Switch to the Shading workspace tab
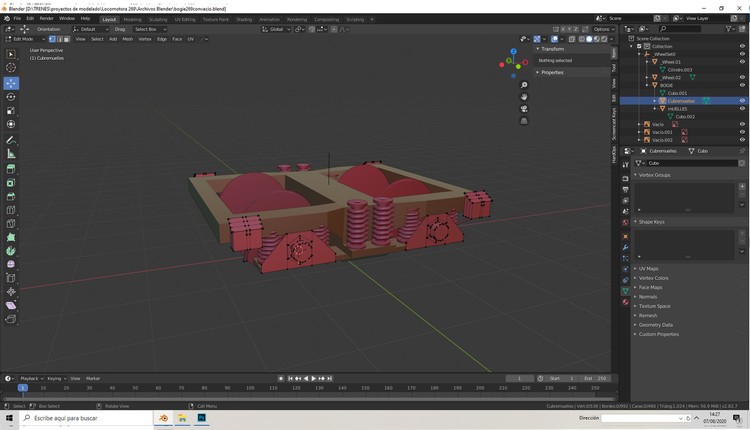 coord(244,20)
